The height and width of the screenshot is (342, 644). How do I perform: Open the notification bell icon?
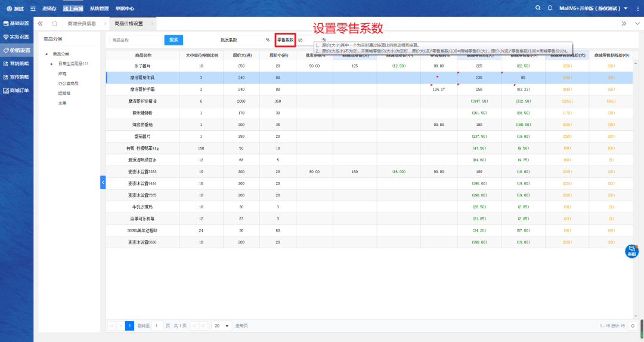(x=550, y=8)
